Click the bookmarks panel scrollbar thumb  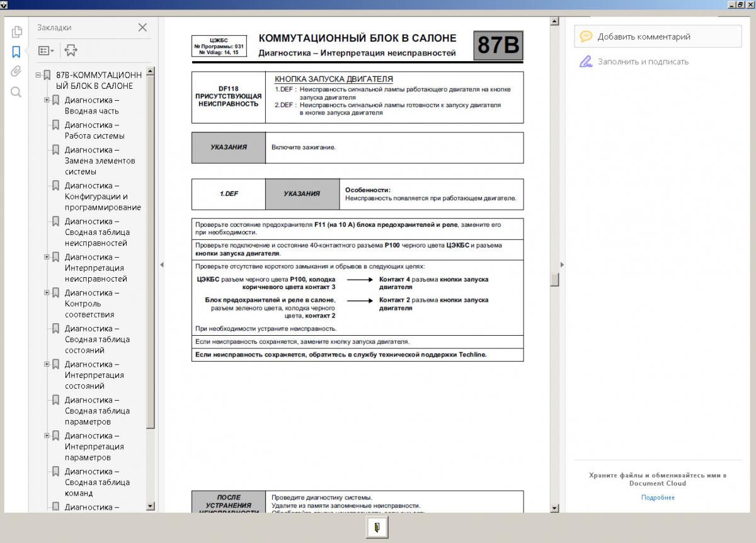[x=150, y=252]
